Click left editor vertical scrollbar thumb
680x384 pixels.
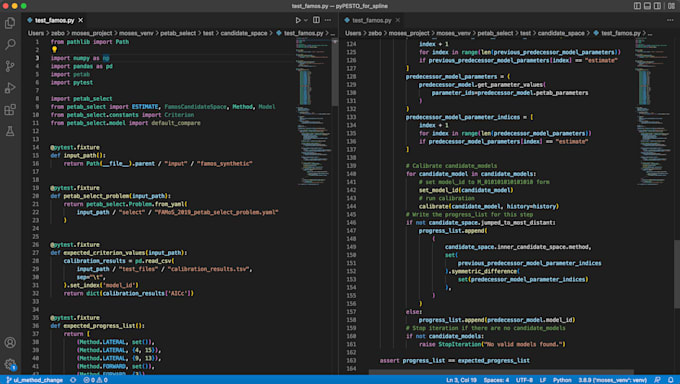click(335, 72)
